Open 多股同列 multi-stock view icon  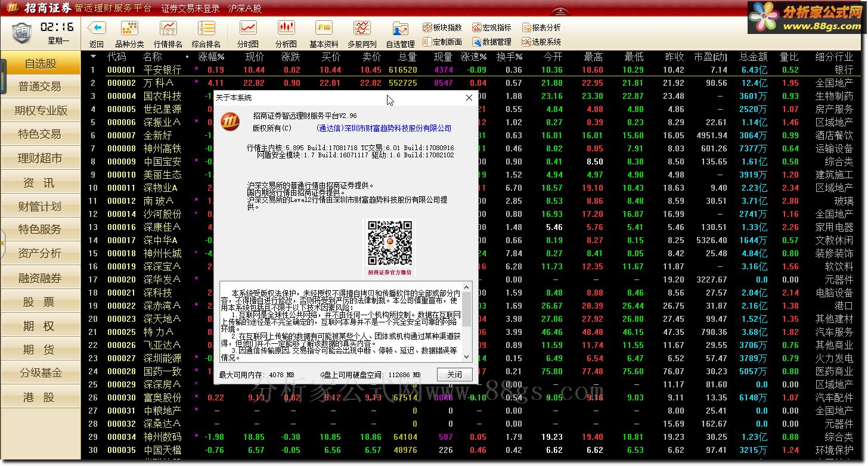(362, 28)
